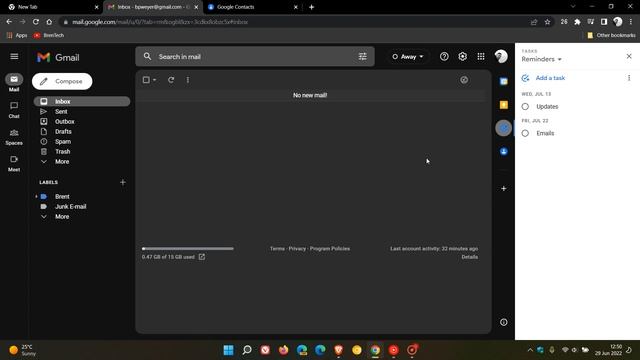640x360 pixels.
Task: Open the Privacy link
Action: (297, 249)
